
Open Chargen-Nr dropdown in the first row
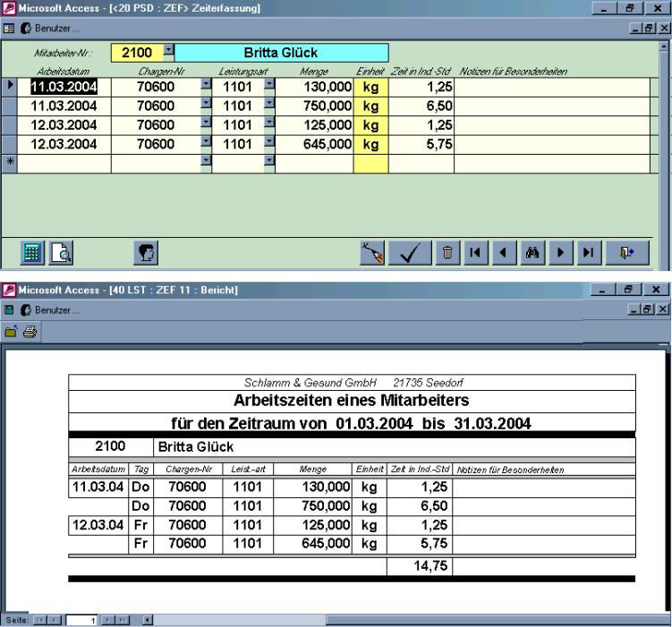pos(205,87)
